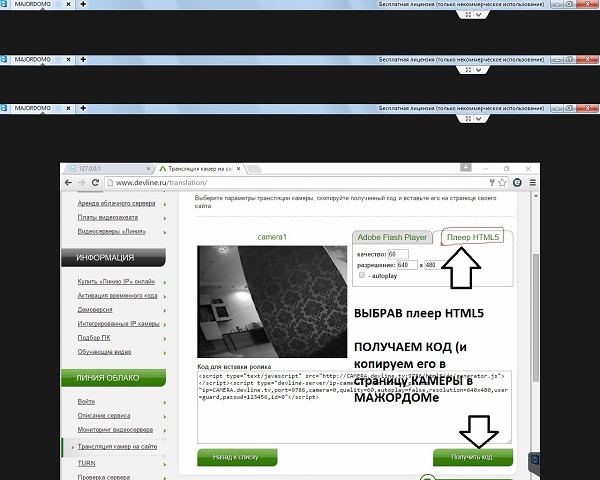Viewport: 600px width, 480px height.
Task: Select Трансляция камер на сайте in sidebar
Action: [x=117, y=446]
